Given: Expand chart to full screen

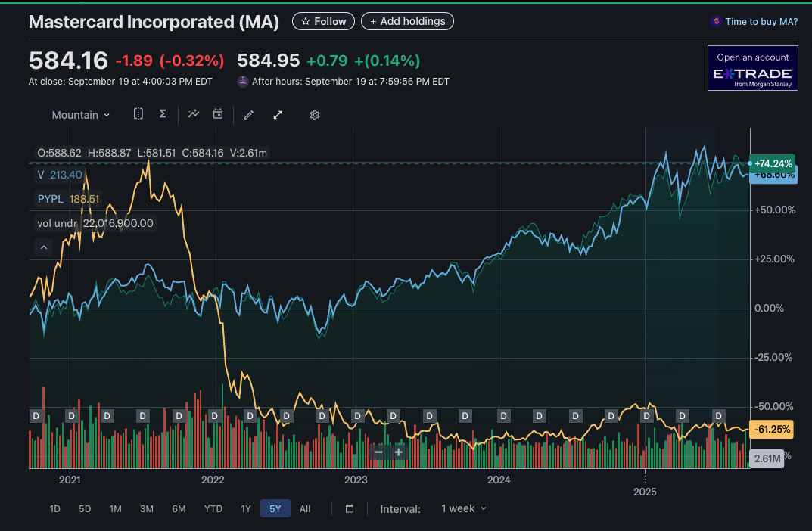Looking at the screenshot, I should click(x=278, y=115).
